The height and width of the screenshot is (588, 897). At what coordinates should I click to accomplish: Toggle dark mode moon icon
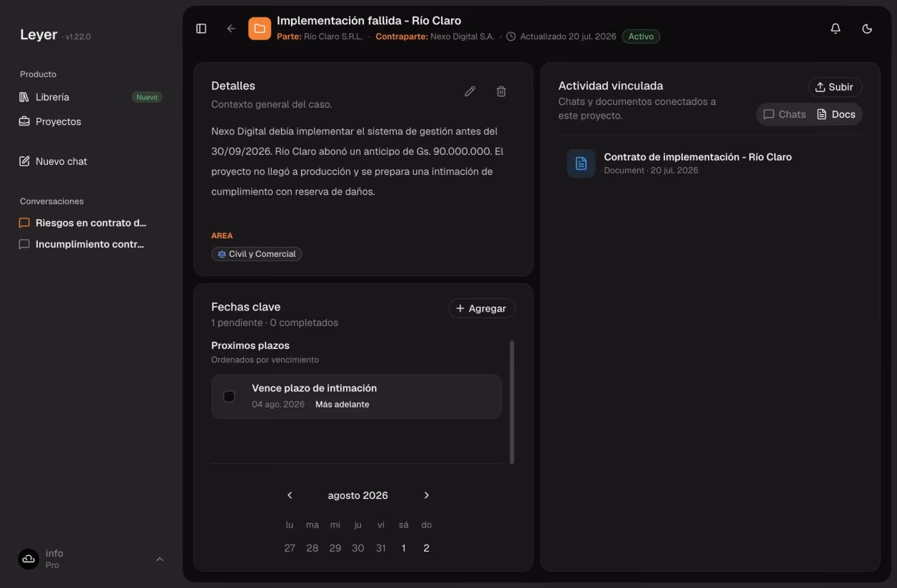tap(867, 29)
